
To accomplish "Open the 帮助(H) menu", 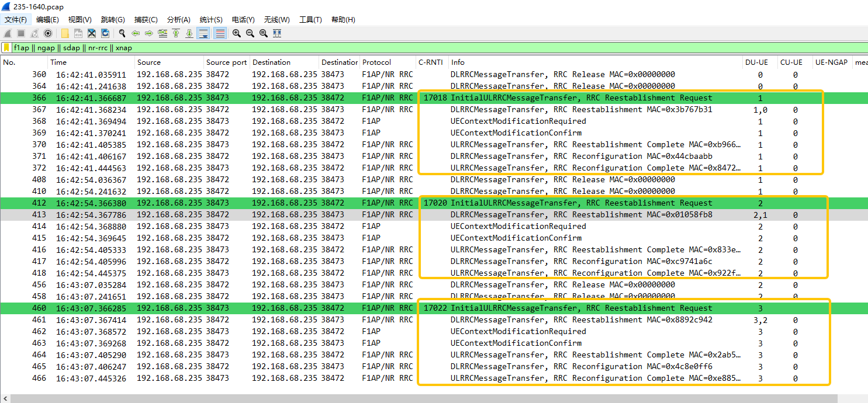I will 343,20.
